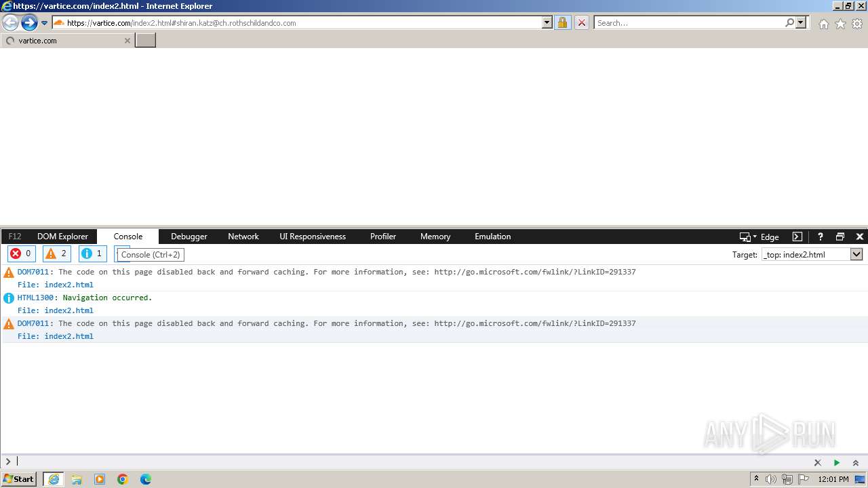Open the Home page icon
Image resolution: width=868 pixels, height=488 pixels.
click(x=823, y=24)
